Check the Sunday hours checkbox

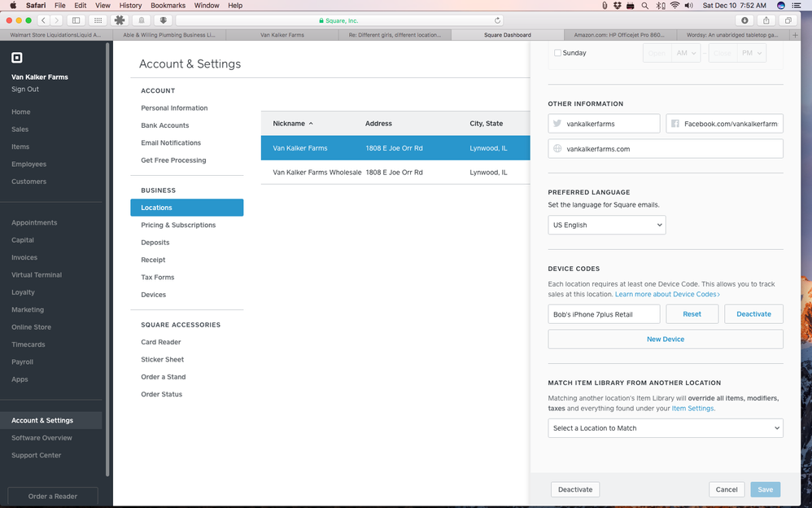[x=557, y=53]
